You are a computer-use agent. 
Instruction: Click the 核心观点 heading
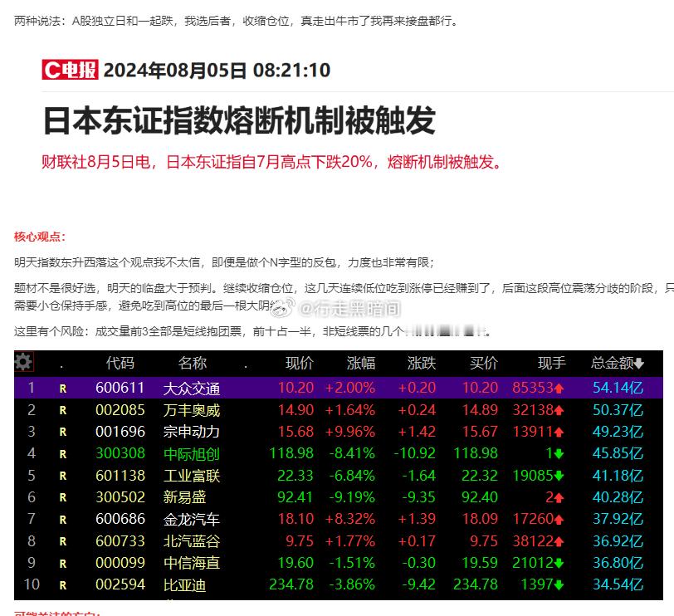(x=40, y=237)
